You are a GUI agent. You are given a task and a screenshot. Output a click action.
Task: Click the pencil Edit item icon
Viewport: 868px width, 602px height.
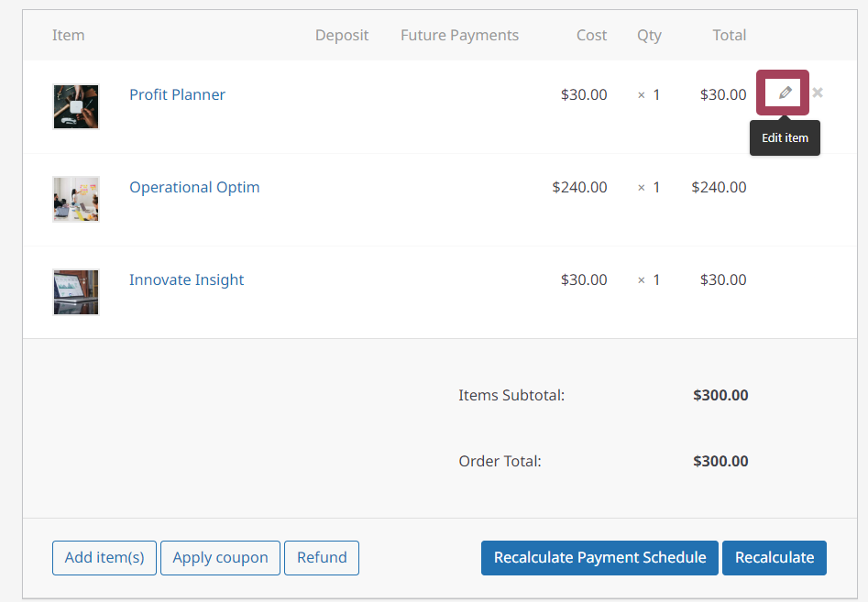(784, 93)
